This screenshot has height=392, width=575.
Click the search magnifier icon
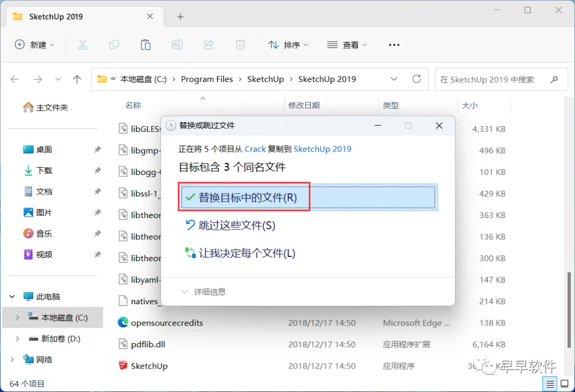click(x=554, y=79)
